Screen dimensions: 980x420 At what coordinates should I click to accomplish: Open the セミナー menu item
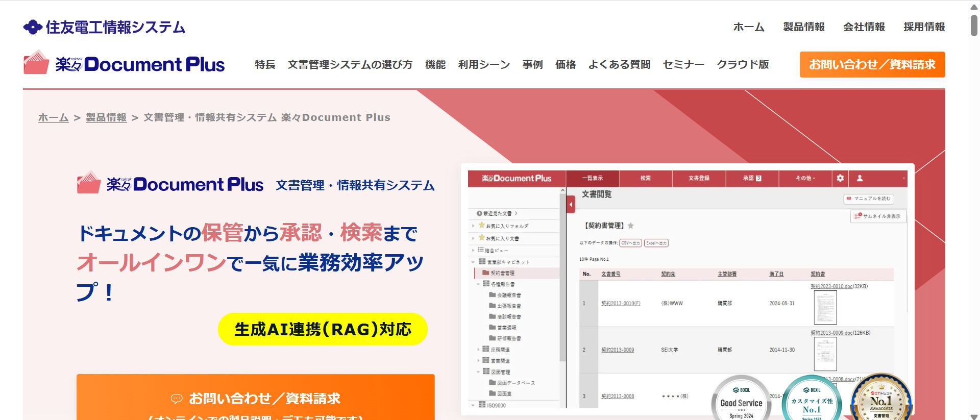683,65
